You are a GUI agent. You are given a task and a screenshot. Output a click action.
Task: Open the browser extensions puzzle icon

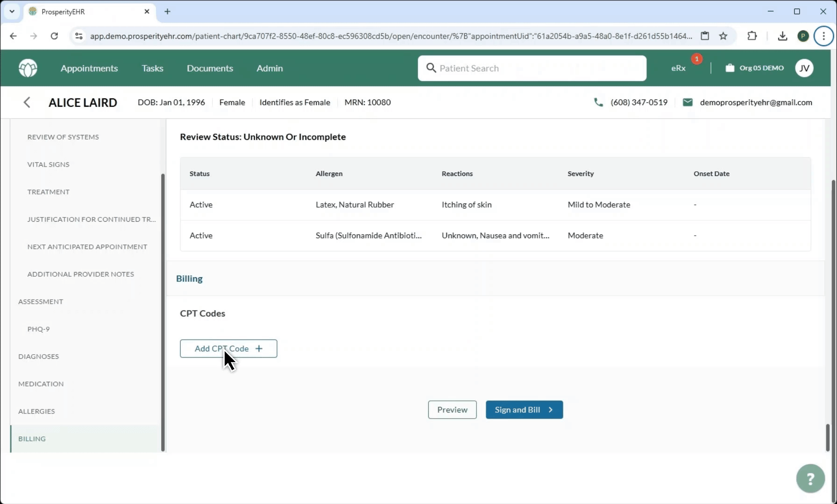point(752,36)
